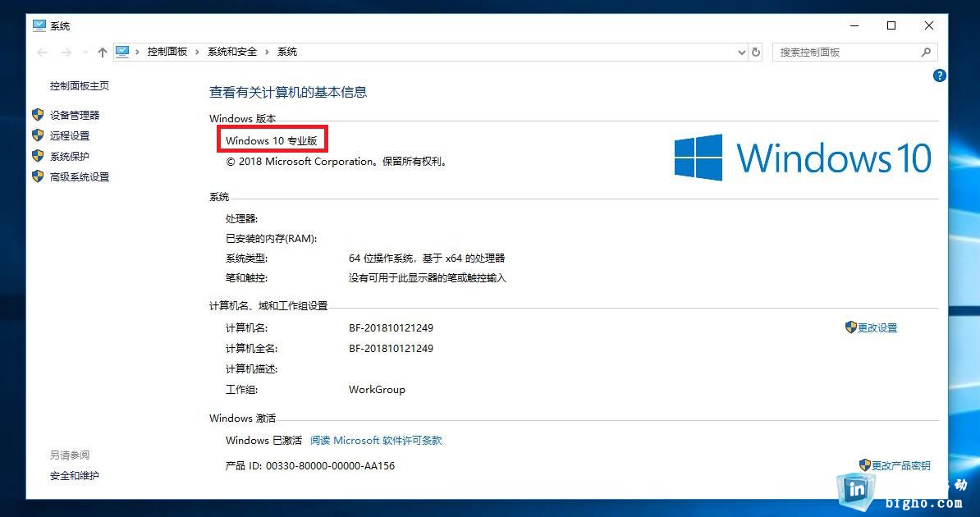980x517 pixels.
Task: Click the computer icon in address bar
Action: pyautogui.click(x=122, y=52)
